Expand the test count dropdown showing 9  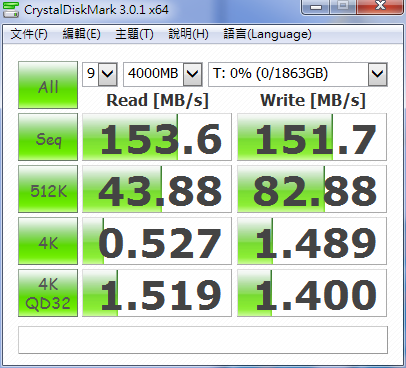pyautogui.click(x=108, y=74)
